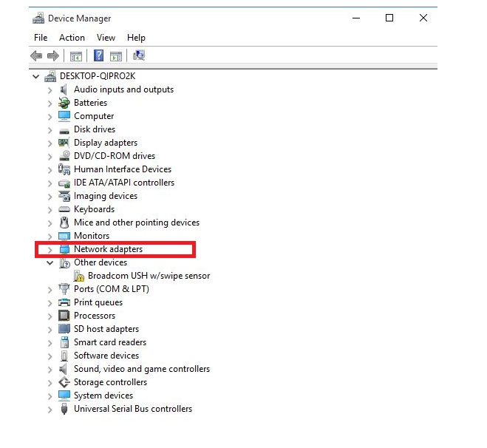Select the SD host adapters label
Screen dimensions: 487x448
coord(106,329)
